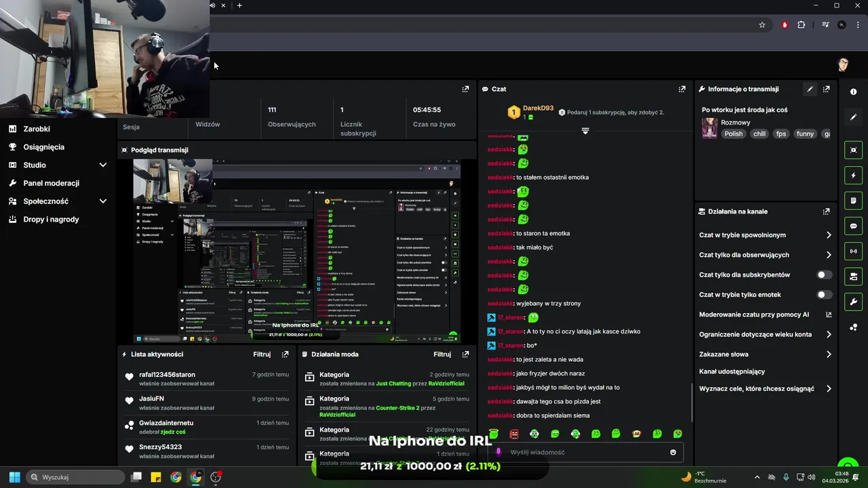
Task: Click the wrench quick action icon
Action: (853, 302)
